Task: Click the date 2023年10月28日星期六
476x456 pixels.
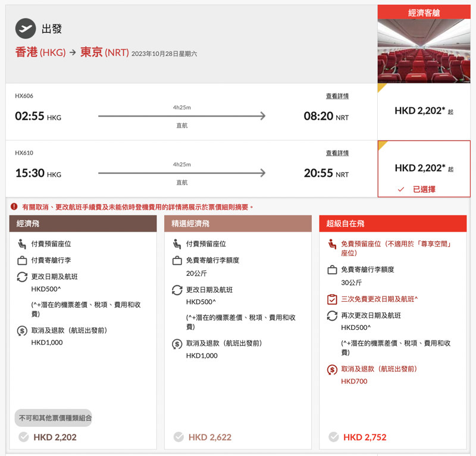Action: [x=164, y=54]
